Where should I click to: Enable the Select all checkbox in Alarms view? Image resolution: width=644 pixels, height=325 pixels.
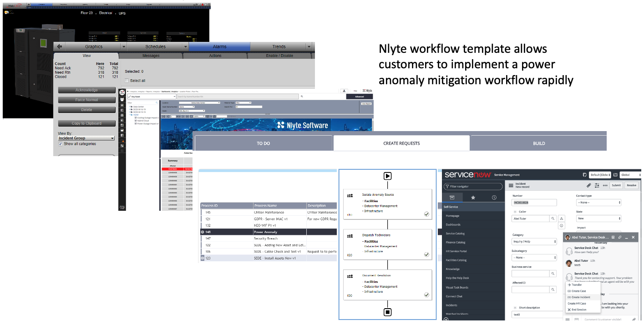[127, 81]
